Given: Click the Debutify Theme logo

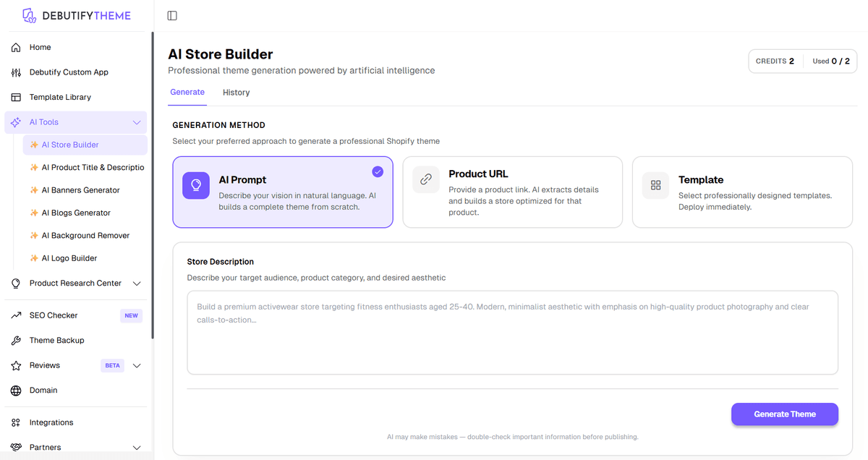Looking at the screenshot, I should [77, 15].
